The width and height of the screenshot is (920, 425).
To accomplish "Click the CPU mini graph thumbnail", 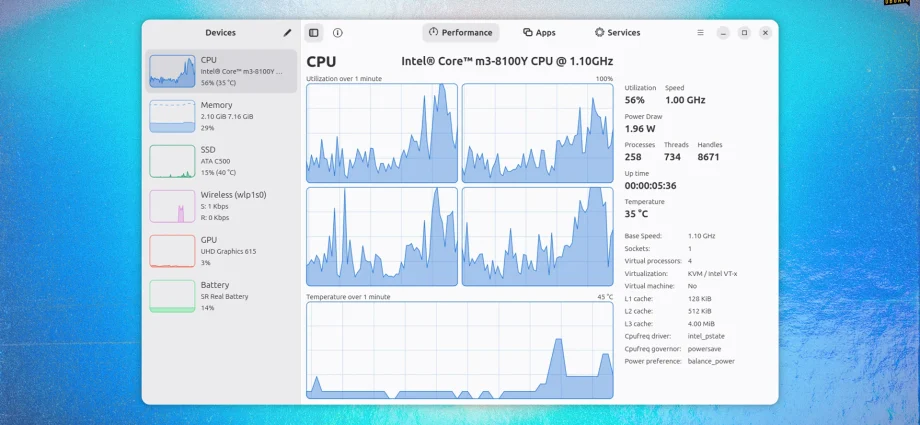I will click(172, 71).
